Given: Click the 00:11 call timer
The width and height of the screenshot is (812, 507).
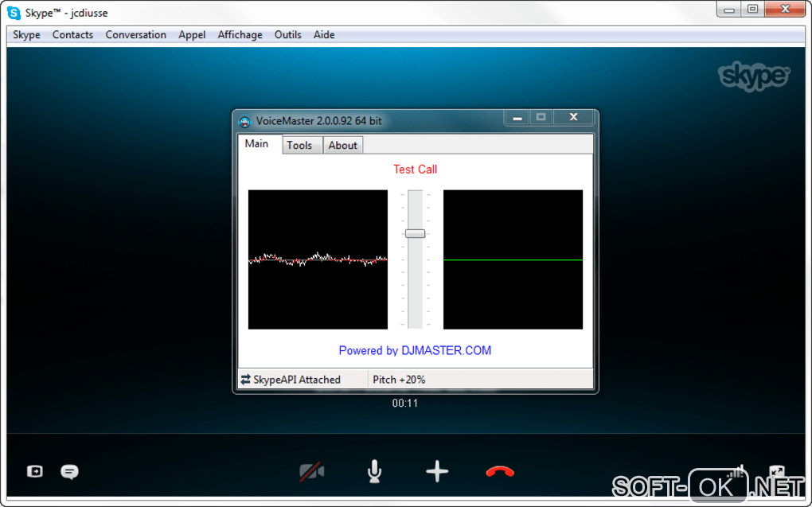Looking at the screenshot, I should (405, 403).
